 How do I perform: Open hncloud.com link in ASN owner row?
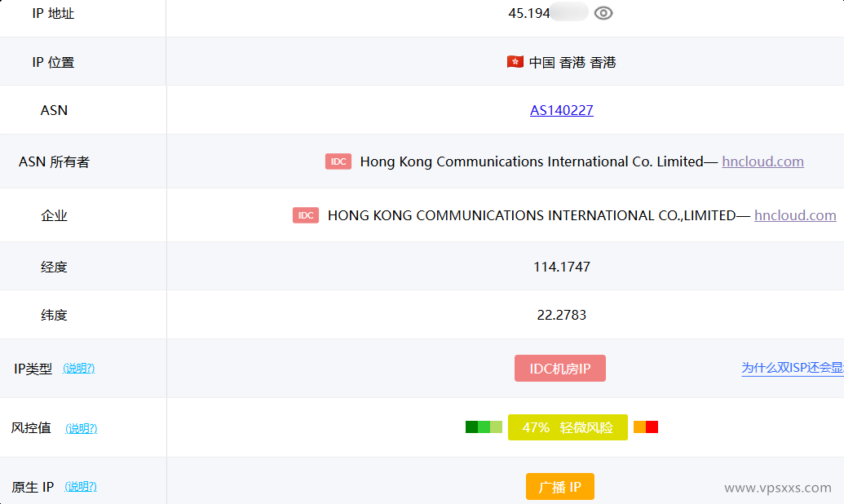tap(762, 161)
